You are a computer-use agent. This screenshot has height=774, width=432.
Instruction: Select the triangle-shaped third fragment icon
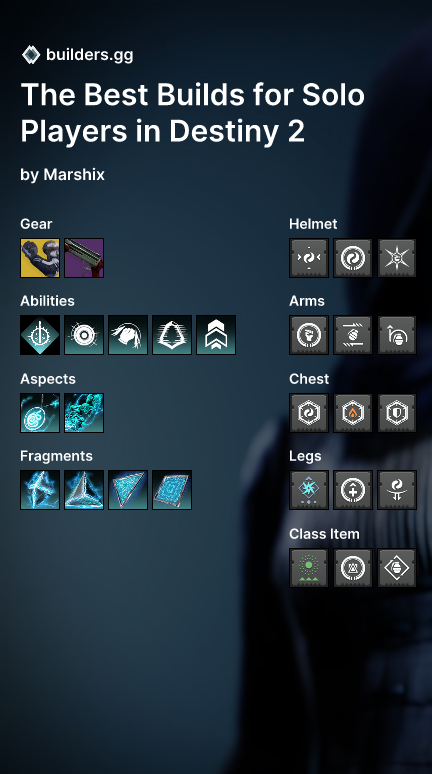point(128,490)
